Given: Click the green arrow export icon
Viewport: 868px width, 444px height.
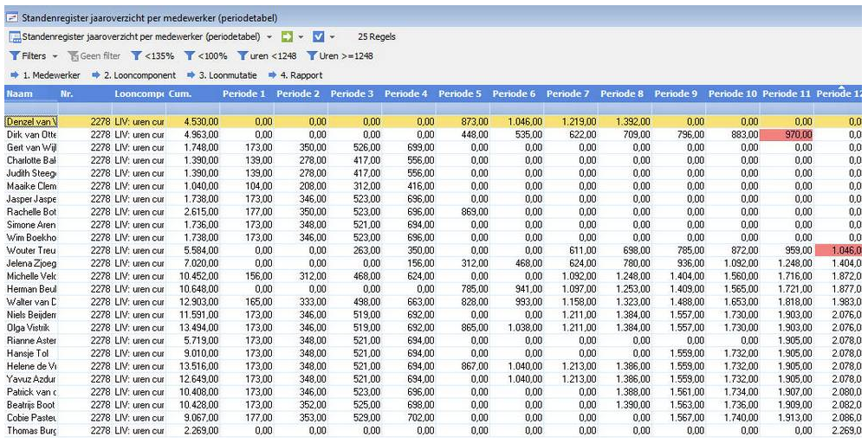Looking at the screenshot, I should [287, 37].
